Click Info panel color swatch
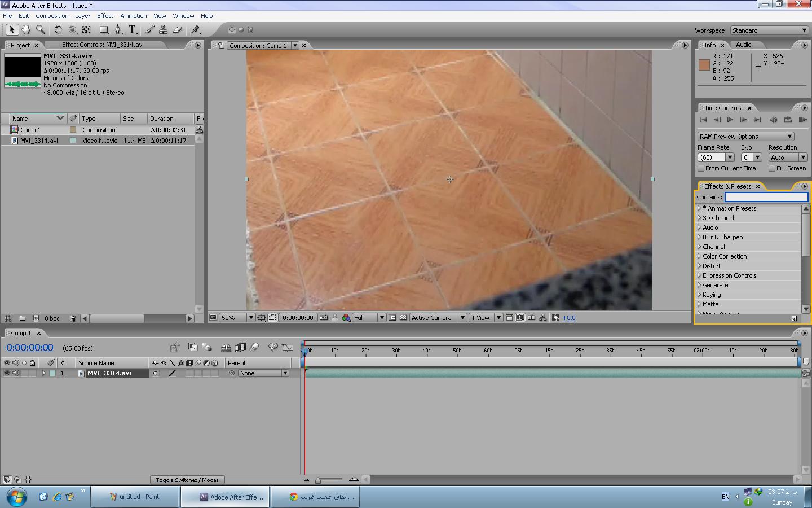 click(x=704, y=65)
